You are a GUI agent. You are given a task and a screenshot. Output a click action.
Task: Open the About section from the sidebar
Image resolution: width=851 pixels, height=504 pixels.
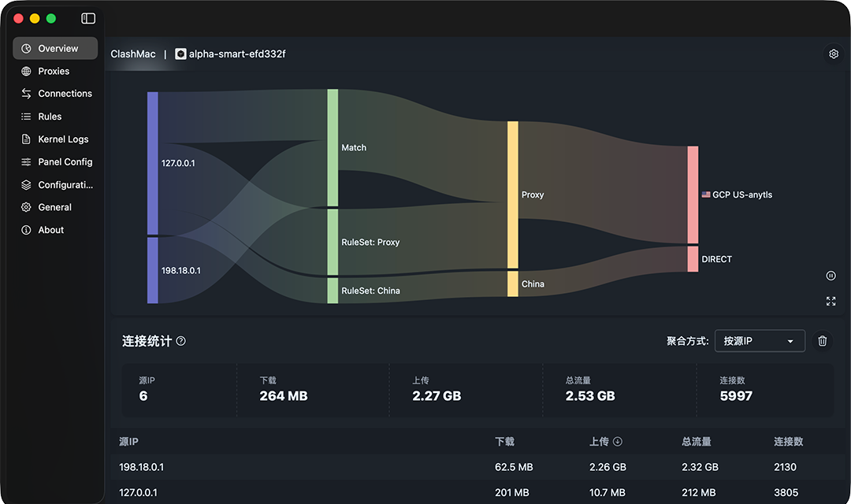click(x=49, y=229)
